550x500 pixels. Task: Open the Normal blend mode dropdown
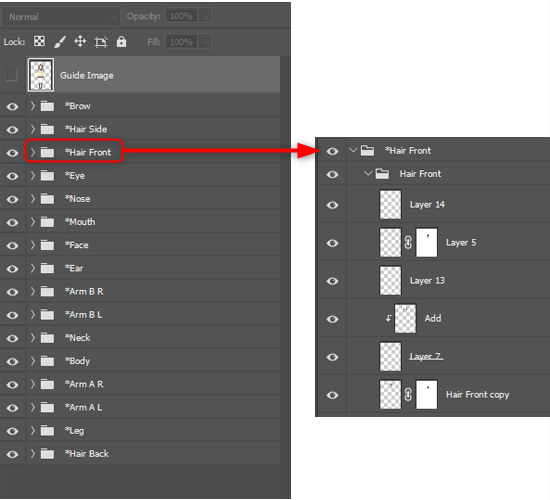(x=61, y=16)
